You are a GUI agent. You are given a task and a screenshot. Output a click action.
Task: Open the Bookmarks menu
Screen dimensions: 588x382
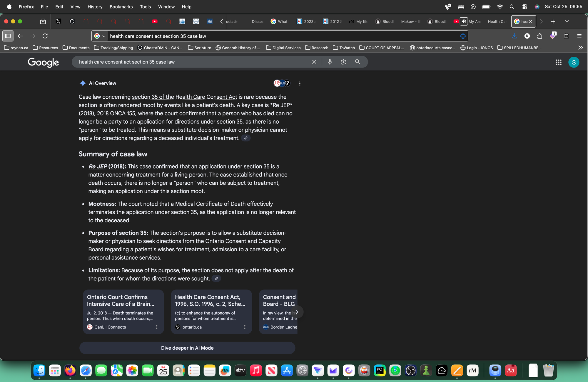tap(121, 6)
